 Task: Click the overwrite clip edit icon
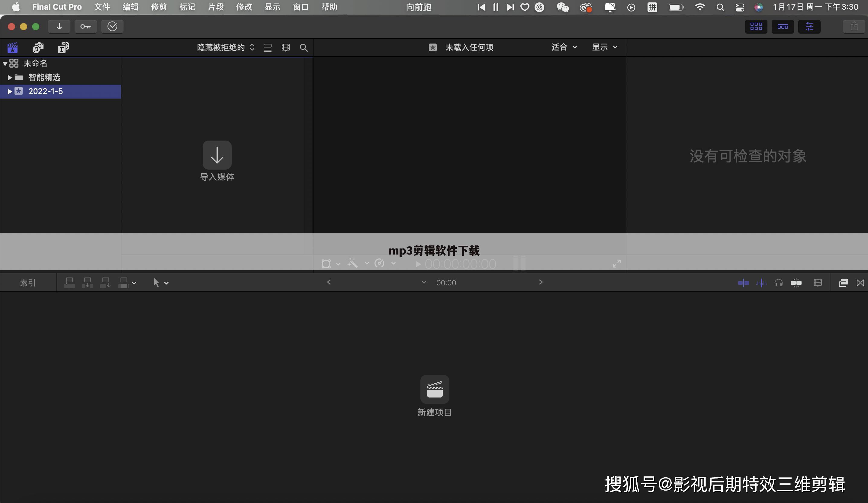click(x=123, y=283)
